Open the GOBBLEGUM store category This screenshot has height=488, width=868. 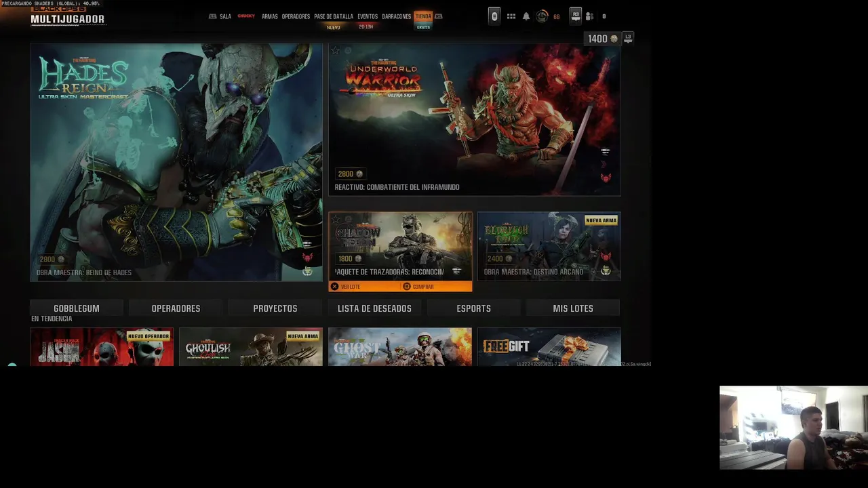(77, 308)
